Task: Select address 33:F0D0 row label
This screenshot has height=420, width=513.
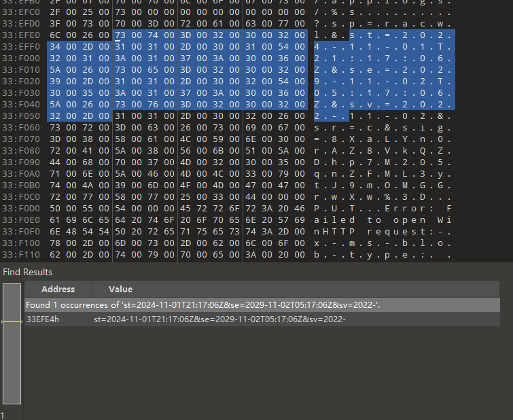Action: (x=21, y=209)
